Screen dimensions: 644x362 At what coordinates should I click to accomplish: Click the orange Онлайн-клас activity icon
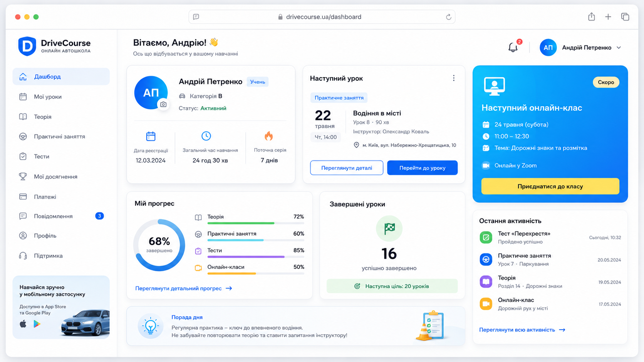[486, 304]
